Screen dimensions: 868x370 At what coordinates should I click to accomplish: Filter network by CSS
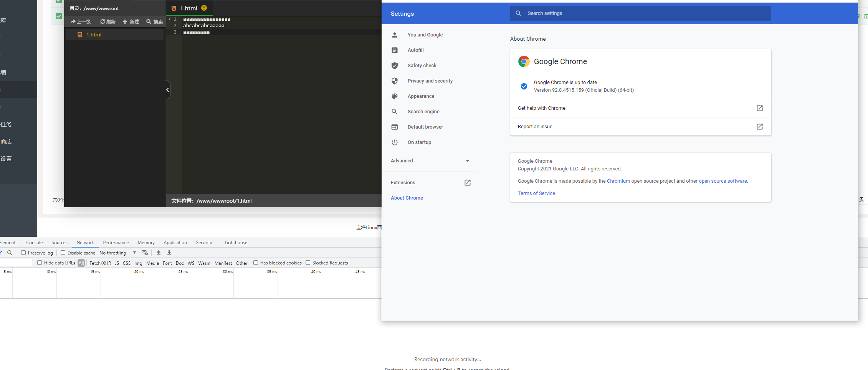(127, 263)
